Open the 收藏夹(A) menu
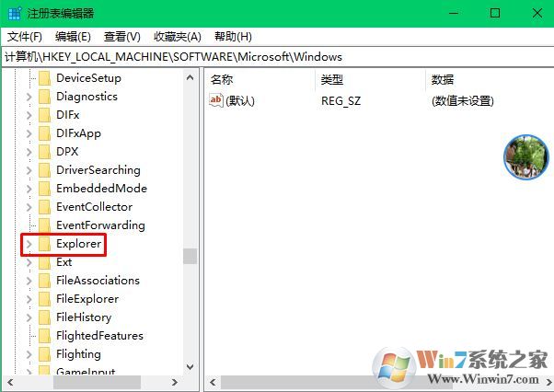The width and height of the screenshot is (554, 392). (178, 37)
